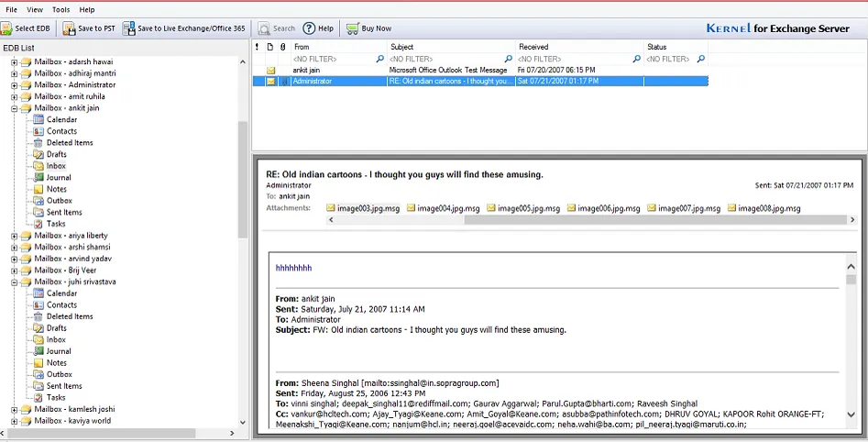Sort by the Subject column header

pos(451,47)
